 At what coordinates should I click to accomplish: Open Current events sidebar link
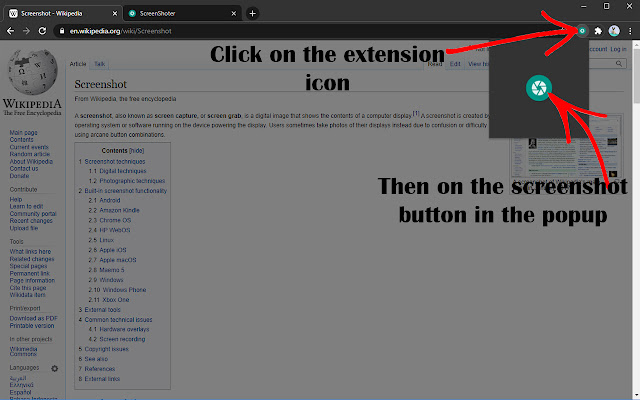tap(29, 147)
